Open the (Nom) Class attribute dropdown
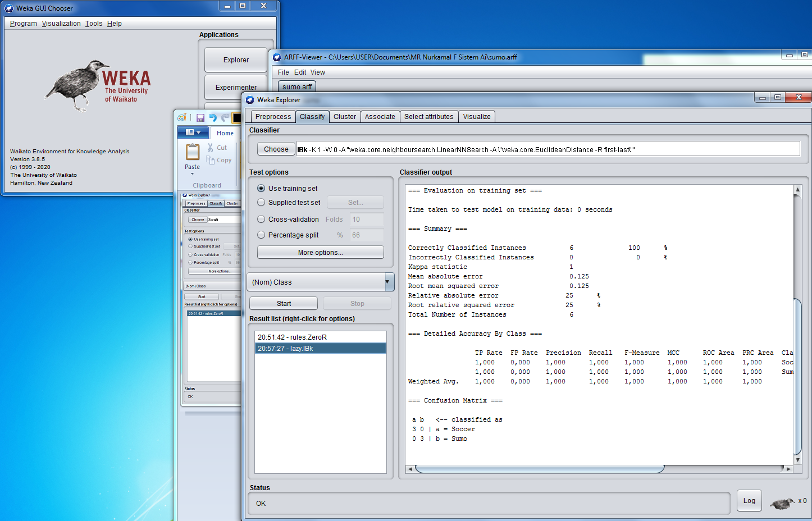Screen dimensions: 812x521 (x=321, y=282)
